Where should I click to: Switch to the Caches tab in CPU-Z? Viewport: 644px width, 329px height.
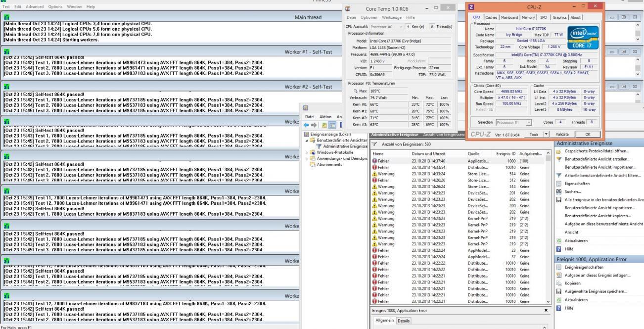(491, 17)
